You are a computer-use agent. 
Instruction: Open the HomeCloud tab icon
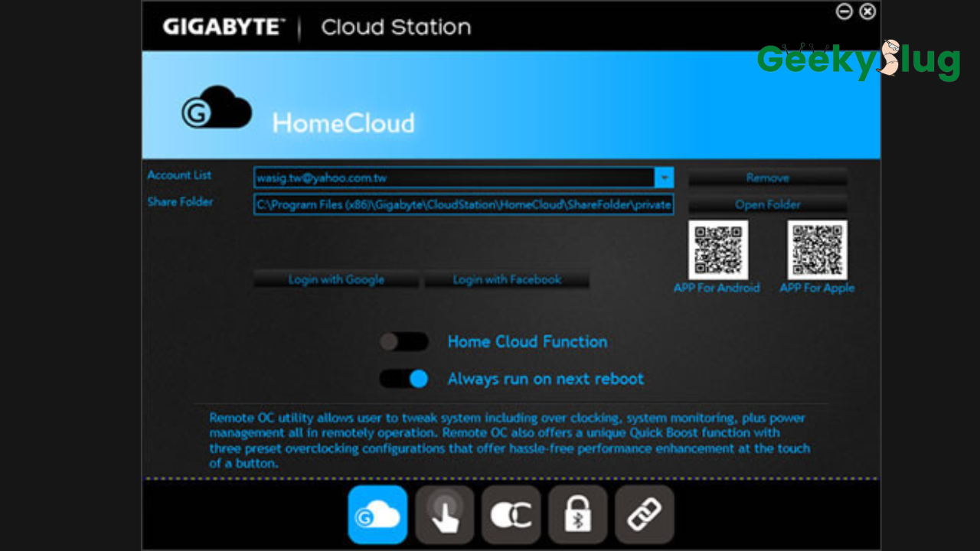point(377,514)
